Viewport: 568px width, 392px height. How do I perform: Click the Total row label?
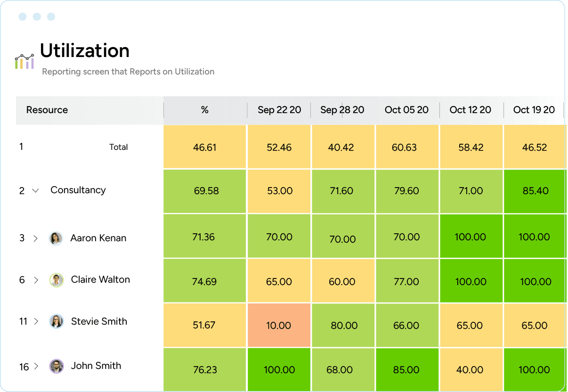tap(118, 147)
